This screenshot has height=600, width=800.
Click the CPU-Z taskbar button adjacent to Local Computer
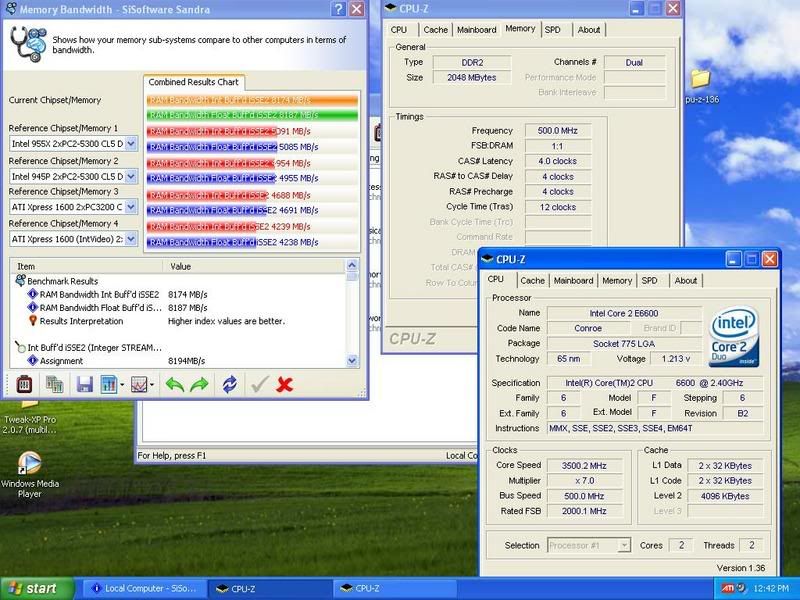tap(270, 588)
